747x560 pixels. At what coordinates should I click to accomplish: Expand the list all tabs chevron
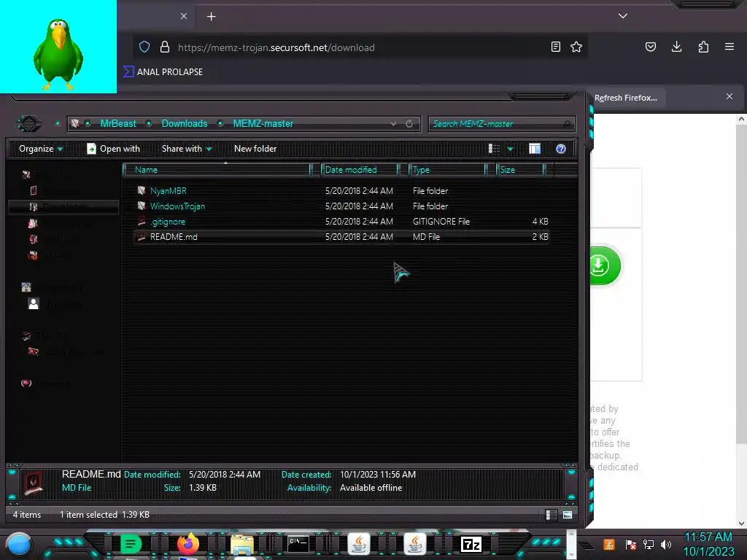(623, 16)
